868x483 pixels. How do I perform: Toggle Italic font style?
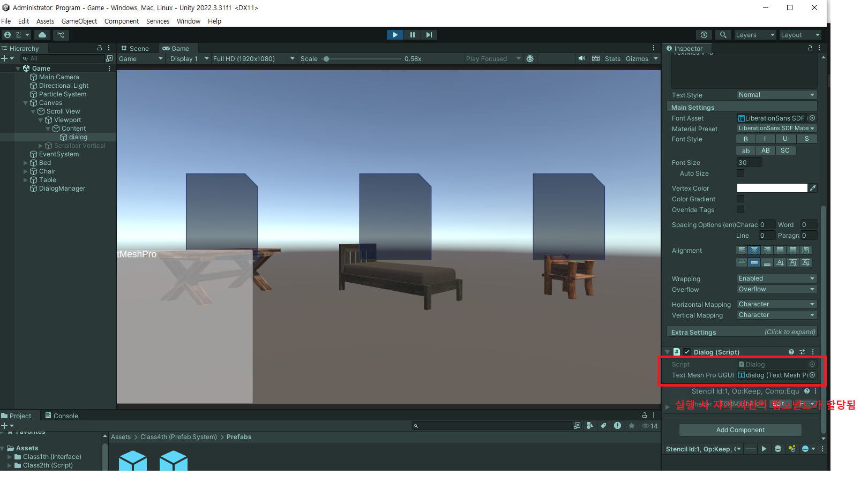click(x=765, y=139)
